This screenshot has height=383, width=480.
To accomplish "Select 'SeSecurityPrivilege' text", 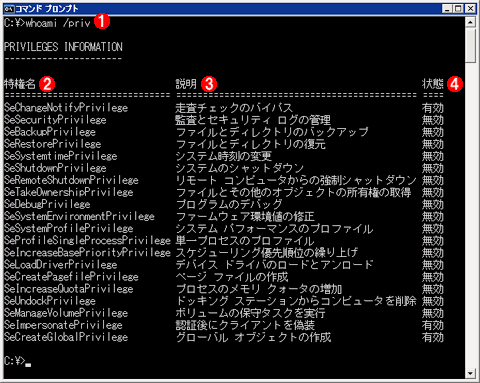I will click(x=55, y=120).
